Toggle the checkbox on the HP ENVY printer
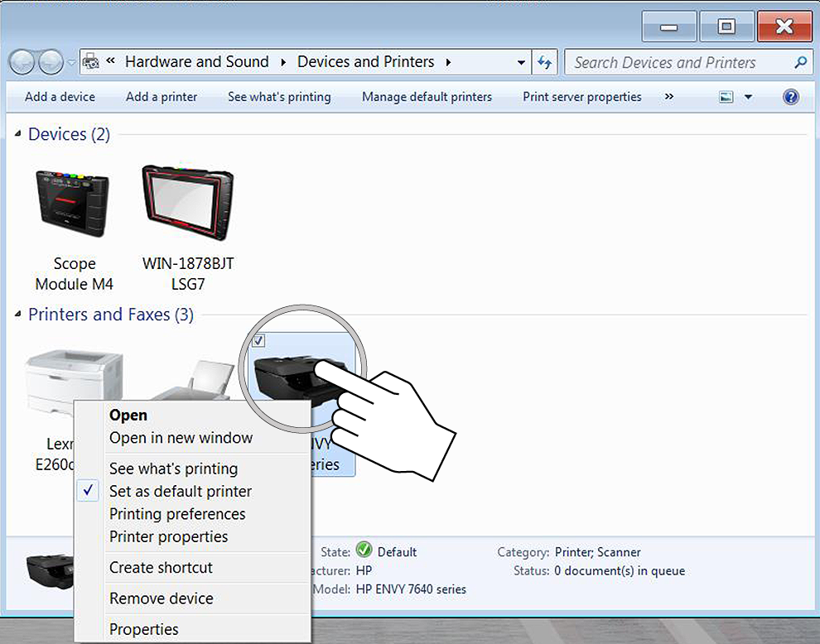Screen dimensions: 820x644 tap(258, 341)
